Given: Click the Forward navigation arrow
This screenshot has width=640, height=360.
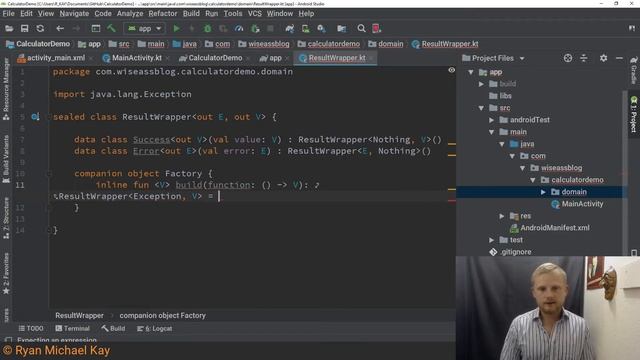Looking at the screenshot, I should tap(76, 29).
